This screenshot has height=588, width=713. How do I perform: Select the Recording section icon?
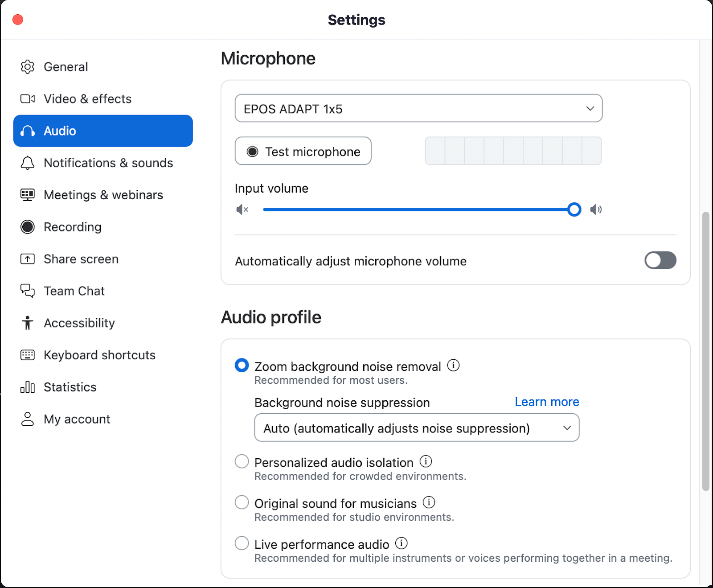click(28, 227)
